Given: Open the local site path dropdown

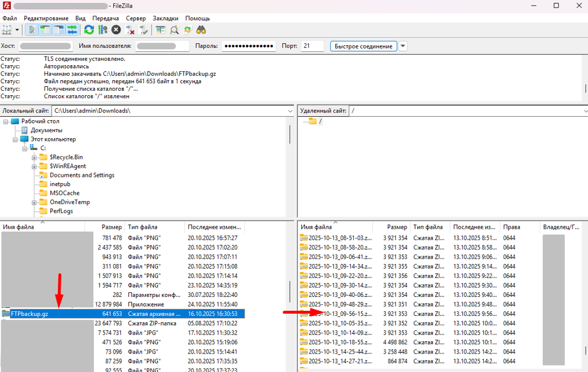Looking at the screenshot, I should coord(290,111).
